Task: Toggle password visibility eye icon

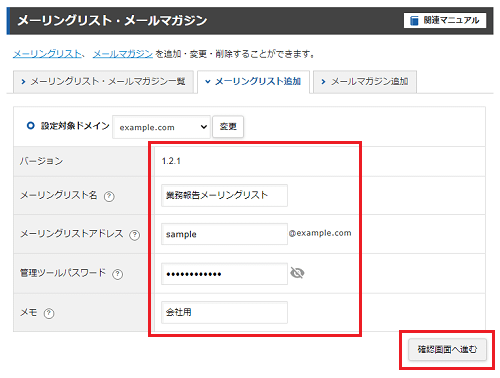Action: pyautogui.click(x=297, y=273)
